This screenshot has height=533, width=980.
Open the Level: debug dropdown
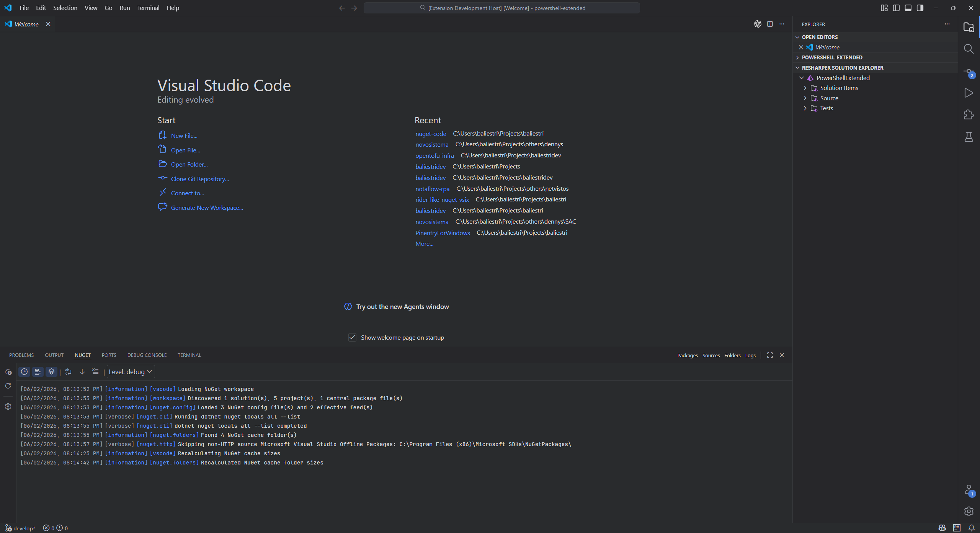pyautogui.click(x=130, y=372)
